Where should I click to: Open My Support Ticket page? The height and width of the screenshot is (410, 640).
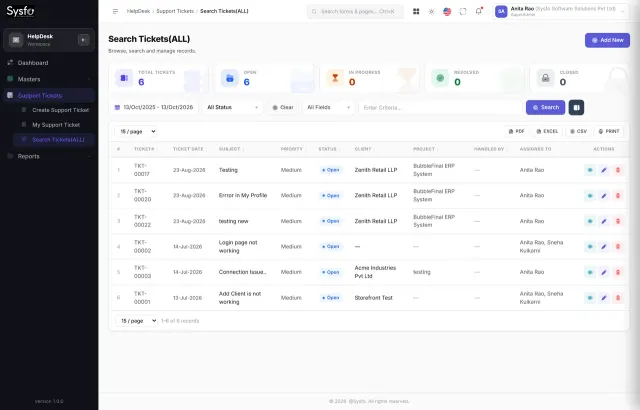[56, 125]
